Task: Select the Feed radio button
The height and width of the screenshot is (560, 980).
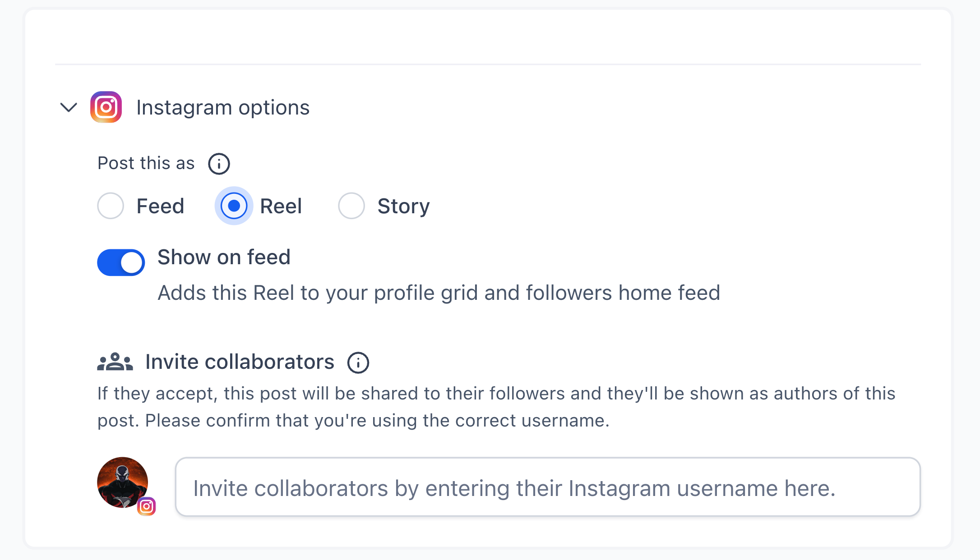Action: 111,206
